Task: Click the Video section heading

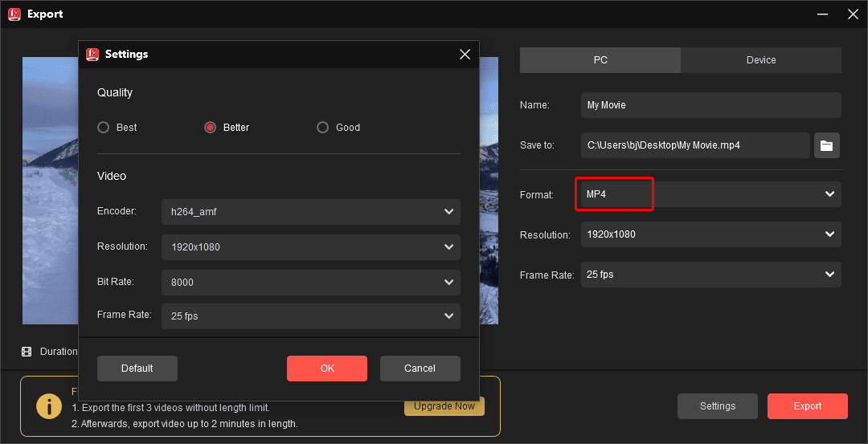Action: coord(112,177)
